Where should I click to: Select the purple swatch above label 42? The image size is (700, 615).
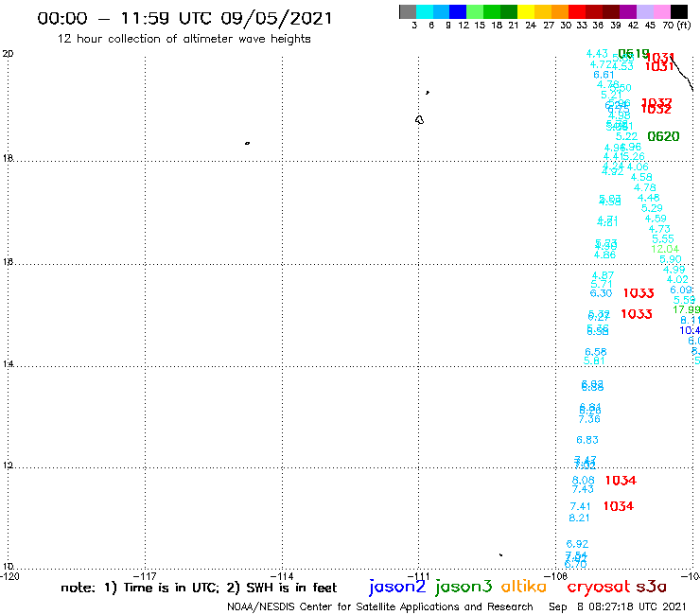[628, 11]
